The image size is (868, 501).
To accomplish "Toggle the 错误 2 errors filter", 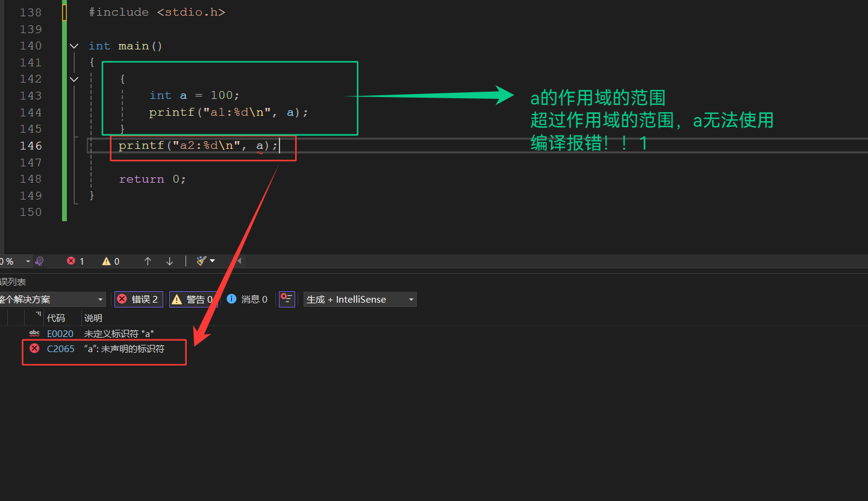I will (139, 299).
